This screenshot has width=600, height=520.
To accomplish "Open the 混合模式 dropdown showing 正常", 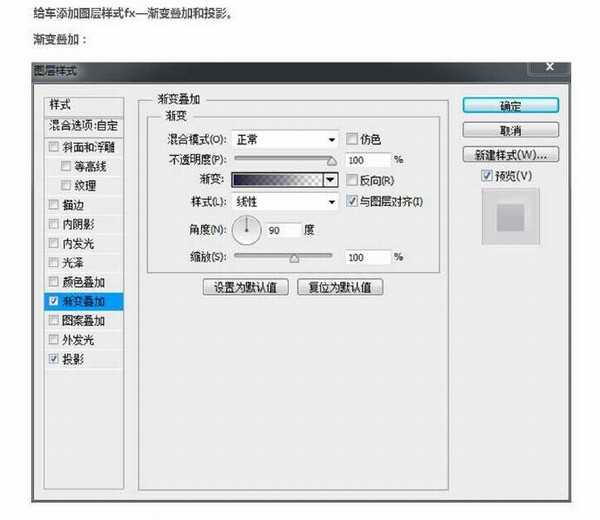I will point(285,139).
